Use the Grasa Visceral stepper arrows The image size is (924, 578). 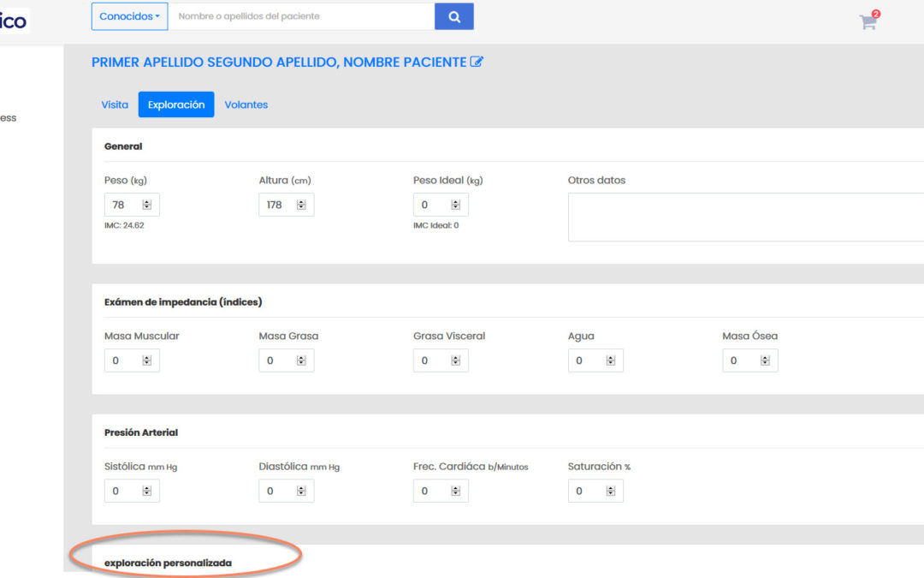coord(455,361)
